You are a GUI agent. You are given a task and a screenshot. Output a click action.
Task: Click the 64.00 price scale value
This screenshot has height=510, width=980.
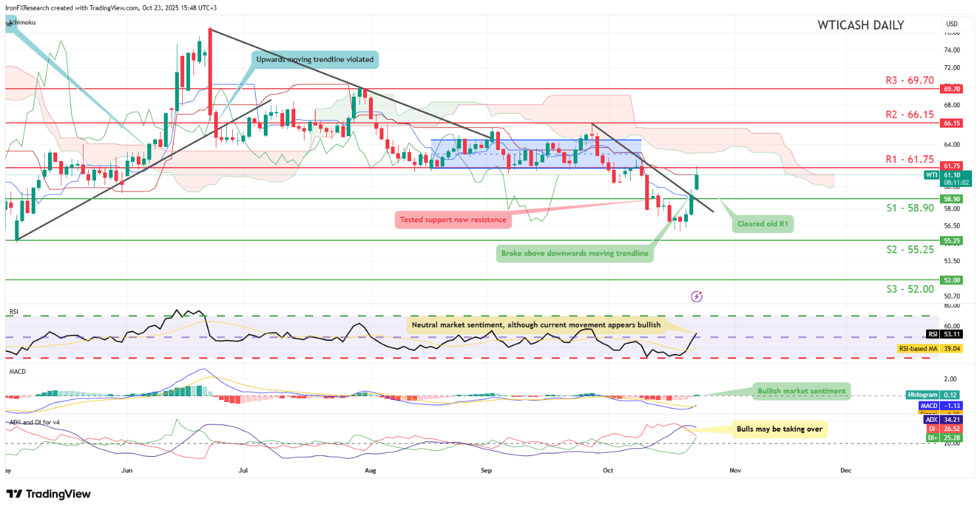tap(951, 145)
